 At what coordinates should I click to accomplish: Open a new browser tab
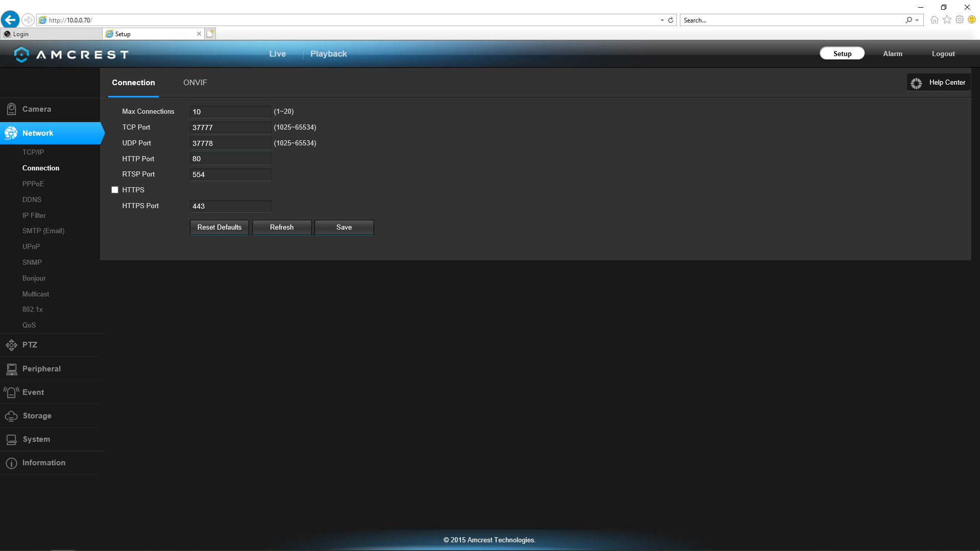(x=210, y=34)
